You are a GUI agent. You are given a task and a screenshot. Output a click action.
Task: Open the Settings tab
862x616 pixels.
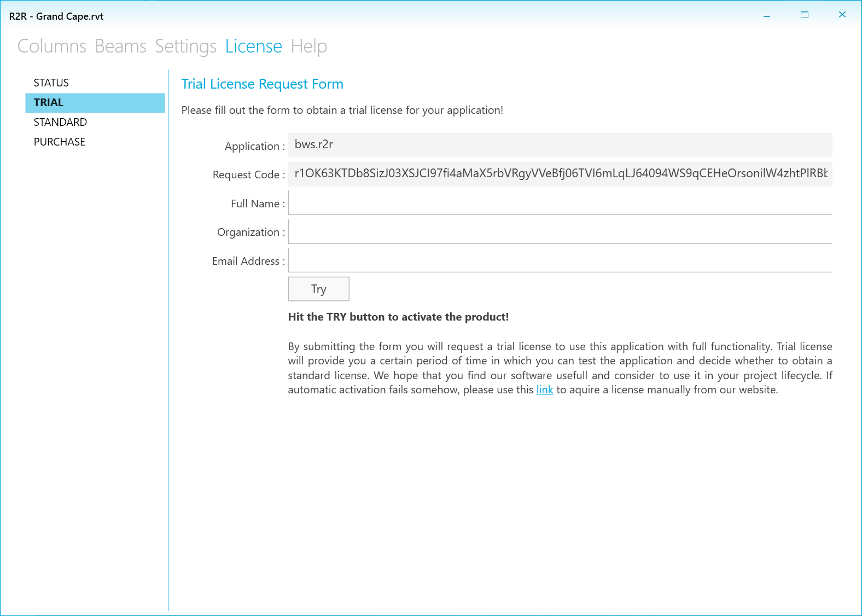click(x=186, y=47)
